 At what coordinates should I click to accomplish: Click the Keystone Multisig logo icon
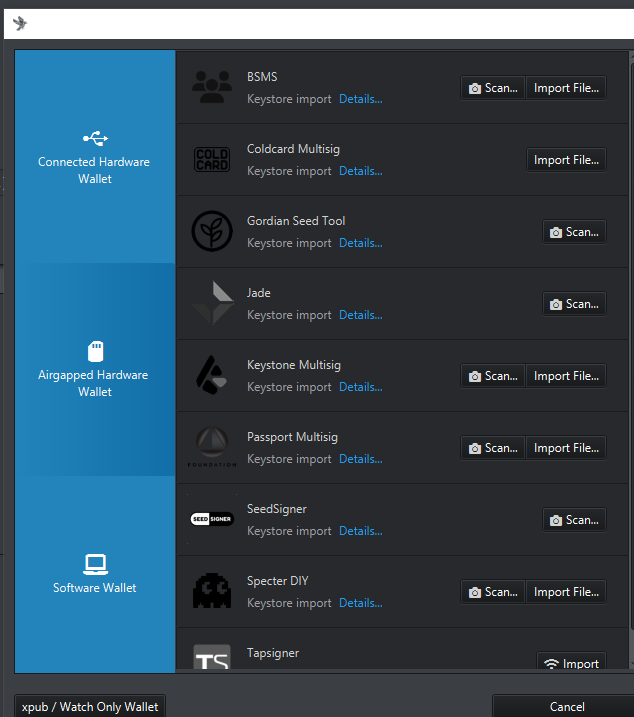tap(211, 375)
